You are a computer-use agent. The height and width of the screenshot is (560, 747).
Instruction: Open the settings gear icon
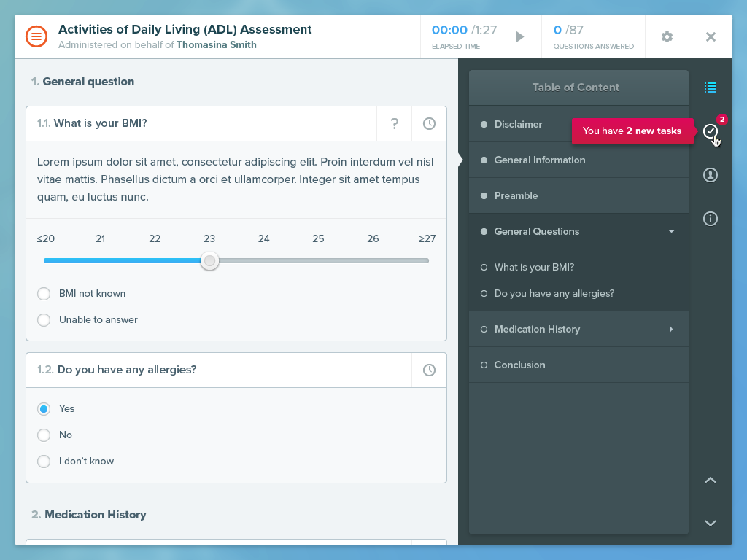click(x=667, y=36)
